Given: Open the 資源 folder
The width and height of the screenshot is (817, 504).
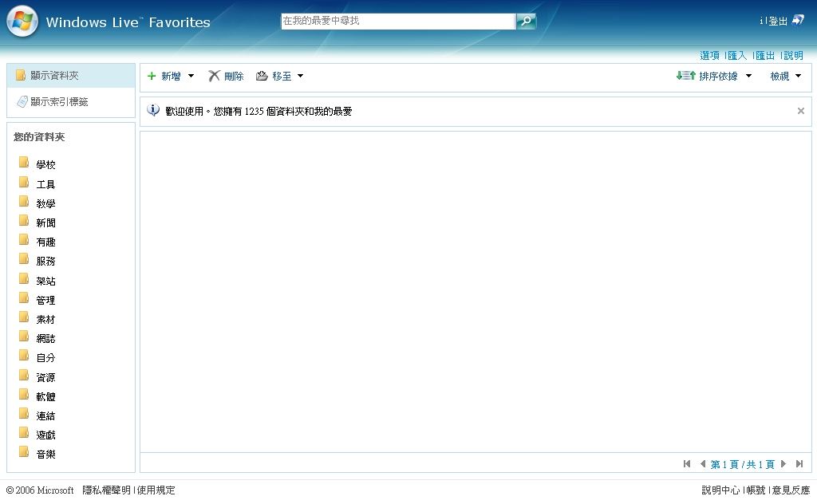Looking at the screenshot, I should coord(45,377).
